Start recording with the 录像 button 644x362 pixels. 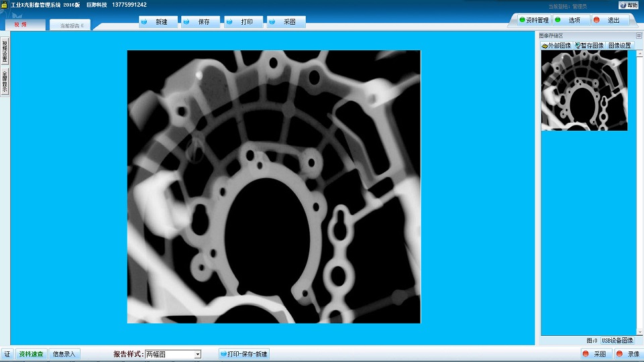coord(628,354)
